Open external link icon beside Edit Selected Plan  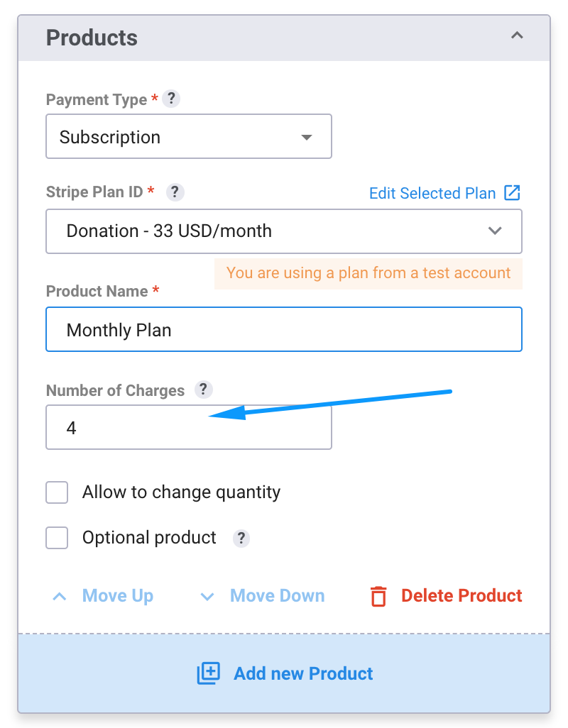[513, 193]
